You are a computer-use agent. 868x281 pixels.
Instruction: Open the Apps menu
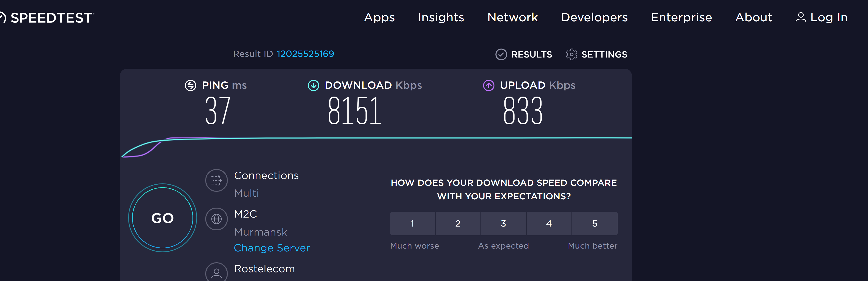pyautogui.click(x=379, y=18)
